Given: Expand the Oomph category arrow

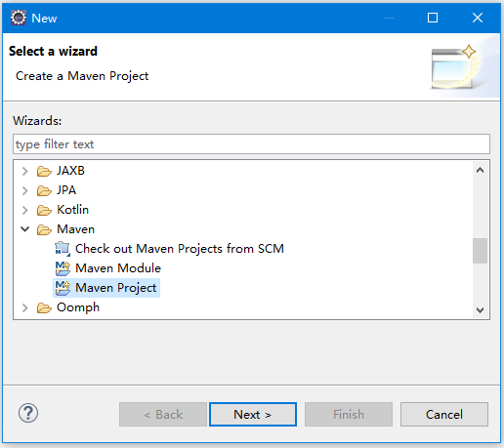Looking at the screenshot, I should point(24,307).
